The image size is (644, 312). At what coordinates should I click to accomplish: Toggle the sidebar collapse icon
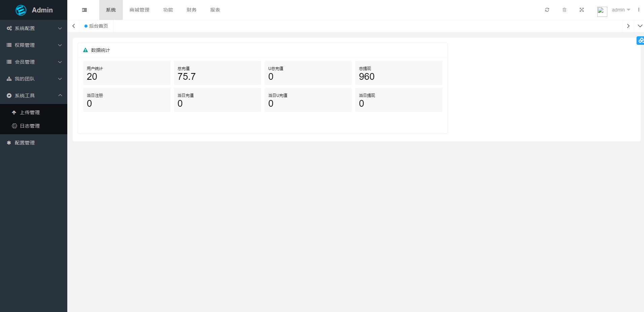84,10
